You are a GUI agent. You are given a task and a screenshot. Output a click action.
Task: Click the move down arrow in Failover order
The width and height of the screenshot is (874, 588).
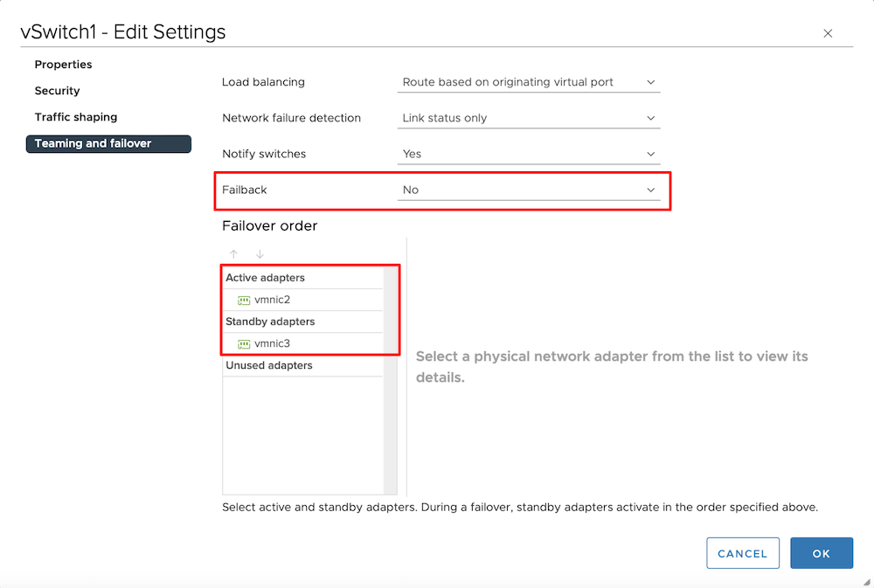[260, 254]
